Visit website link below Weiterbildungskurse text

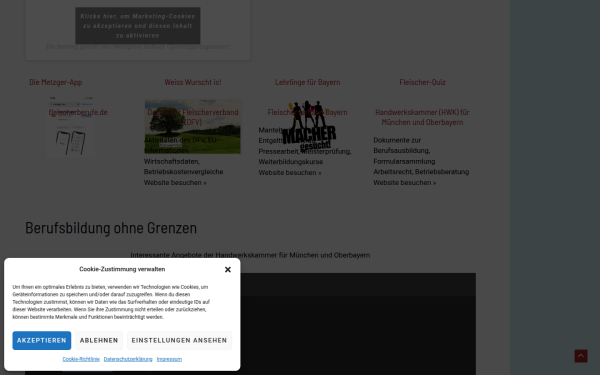290,173
